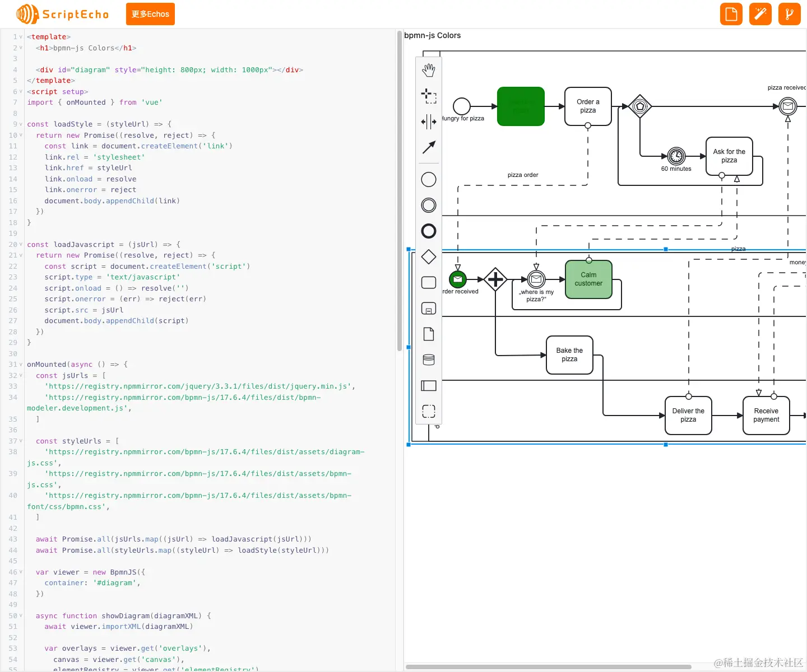This screenshot has width=807, height=672.
Task: Activate the hand tool in palette
Action: [x=429, y=70]
